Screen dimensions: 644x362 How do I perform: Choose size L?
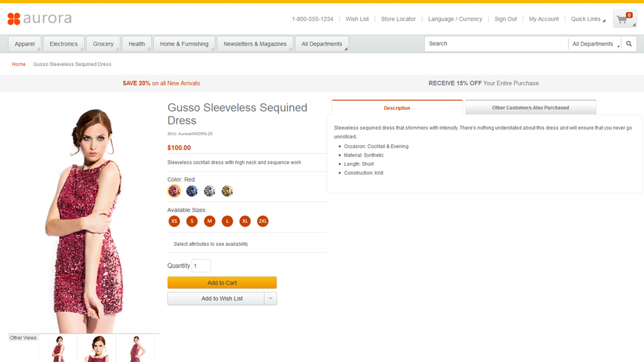(227, 221)
